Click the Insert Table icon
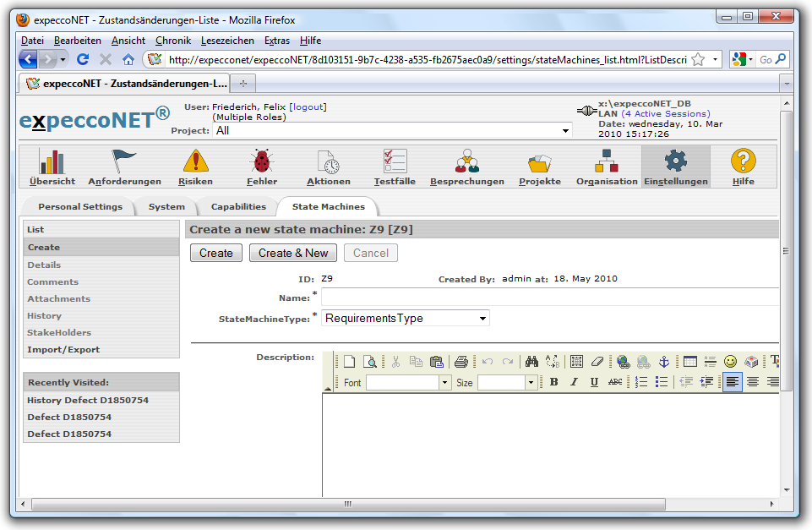 (x=689, y=362)
